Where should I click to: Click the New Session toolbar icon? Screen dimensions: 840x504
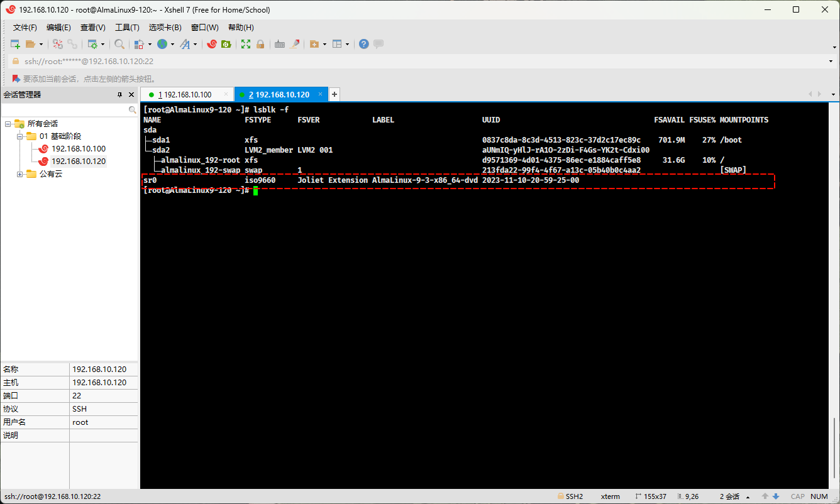point(15,44)
